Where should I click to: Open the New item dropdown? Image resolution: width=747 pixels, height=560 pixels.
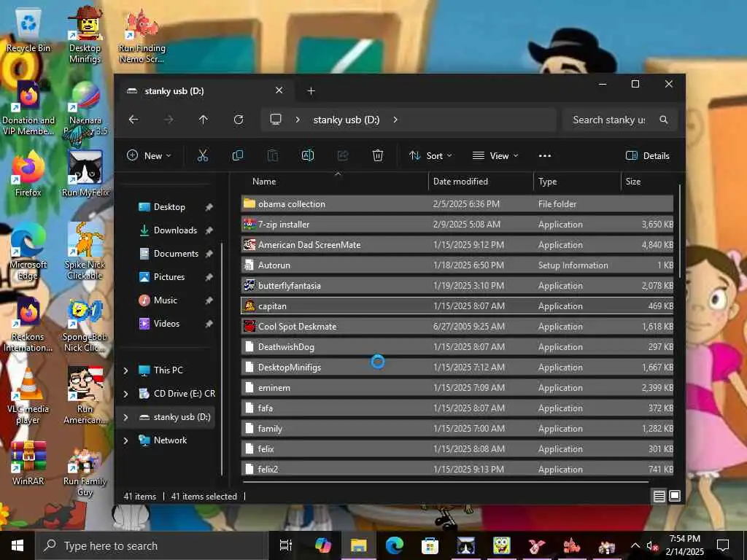[x=149, y=156]
